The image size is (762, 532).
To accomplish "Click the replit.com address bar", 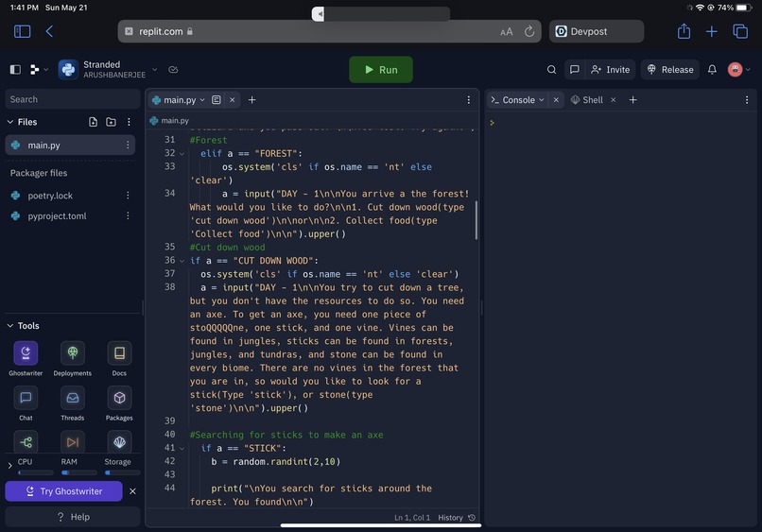I will click(329, 31).
